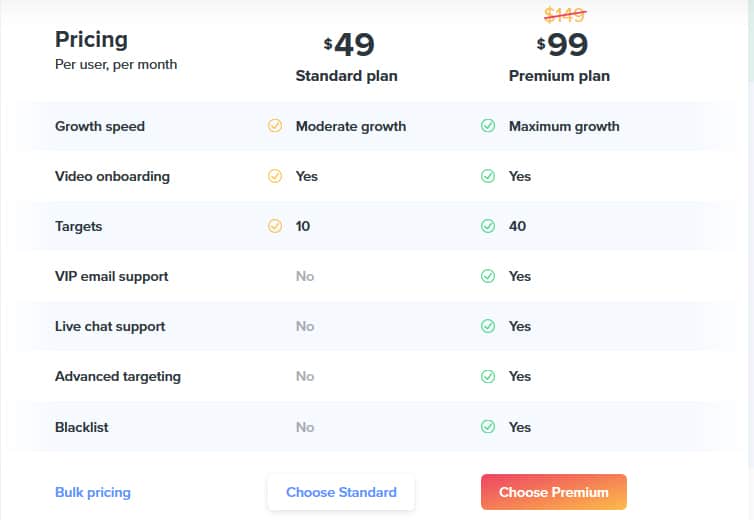Click the Blacklist feature label
This screenshot has height=520, width=754.
(82, 427)
